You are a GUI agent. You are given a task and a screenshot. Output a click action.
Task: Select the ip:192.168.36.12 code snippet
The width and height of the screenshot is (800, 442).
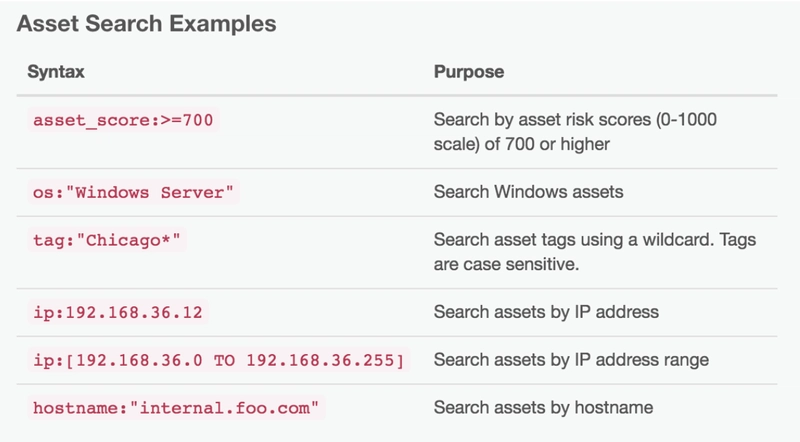pyautogui.click(x=118, y=312)
